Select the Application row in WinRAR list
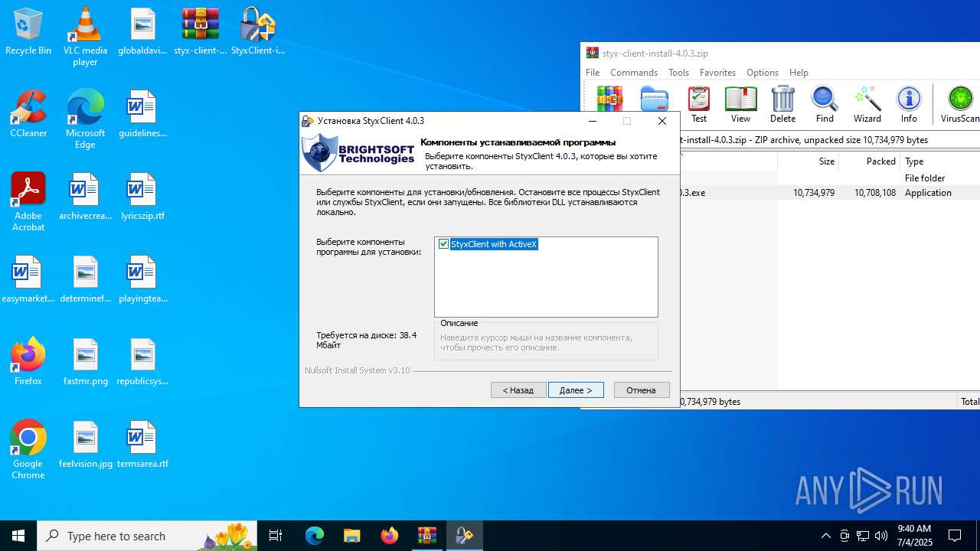This screenshot has width=980, height=551. [830, 193]
